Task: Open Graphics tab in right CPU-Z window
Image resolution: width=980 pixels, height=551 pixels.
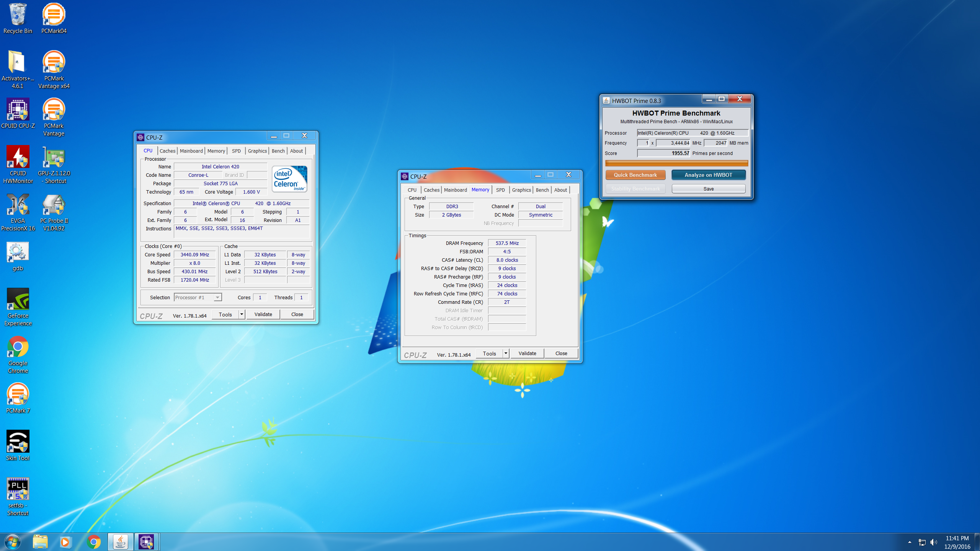Action: point(521,190)
